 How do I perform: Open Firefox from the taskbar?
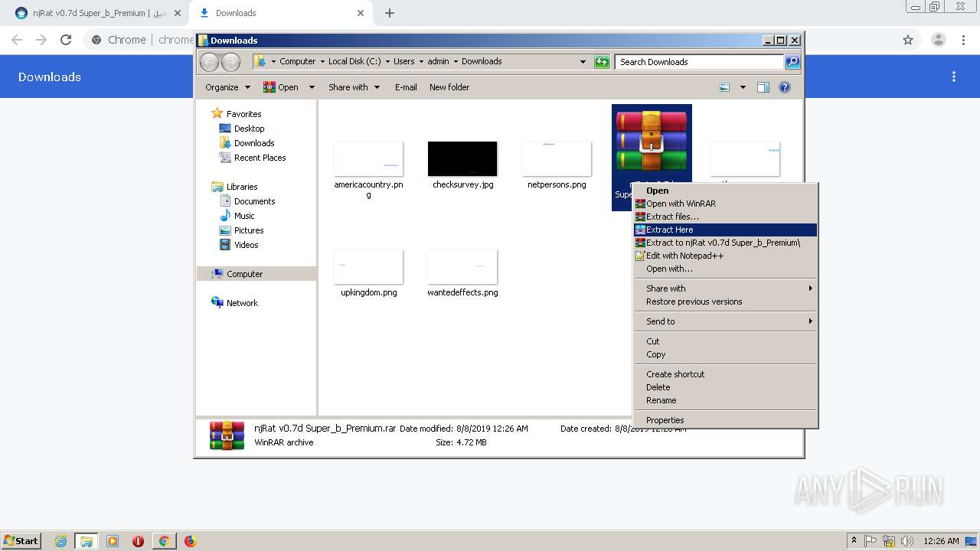coord(190,541)
